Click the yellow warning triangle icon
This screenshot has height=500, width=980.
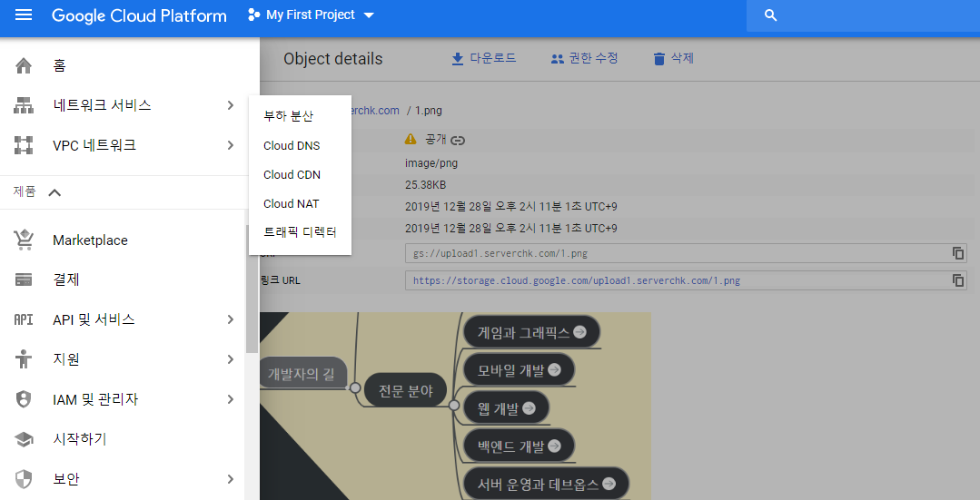point(411,139)
